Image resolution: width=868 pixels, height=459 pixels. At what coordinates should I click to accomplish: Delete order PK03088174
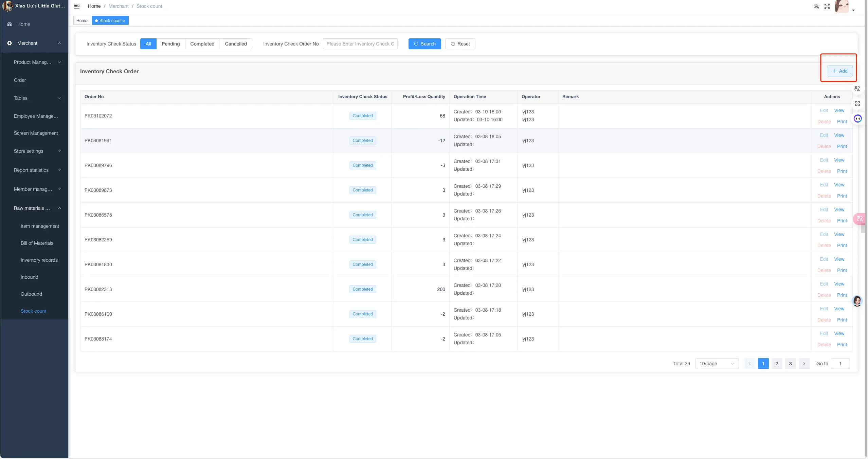point(824,345)
